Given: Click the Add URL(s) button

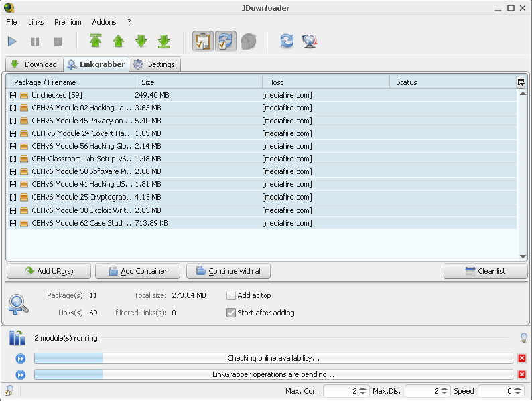Looking at the screenshot, I should tap(49, 271).
